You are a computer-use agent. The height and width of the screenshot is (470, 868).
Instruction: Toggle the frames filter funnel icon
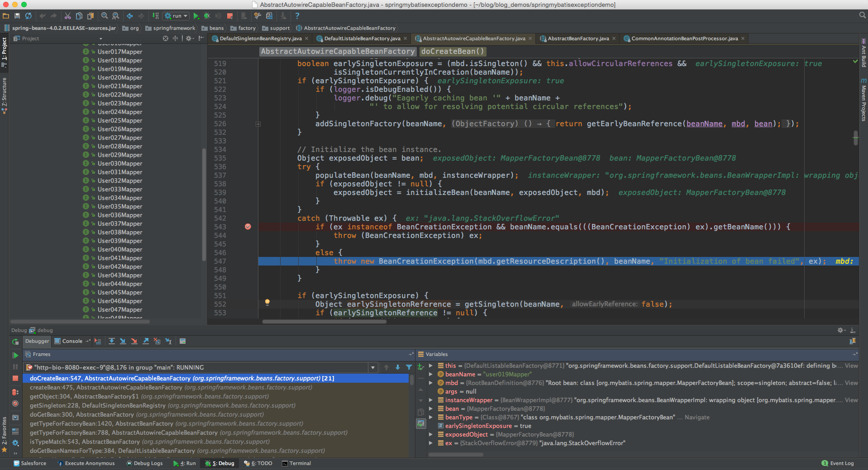[409, 367]
